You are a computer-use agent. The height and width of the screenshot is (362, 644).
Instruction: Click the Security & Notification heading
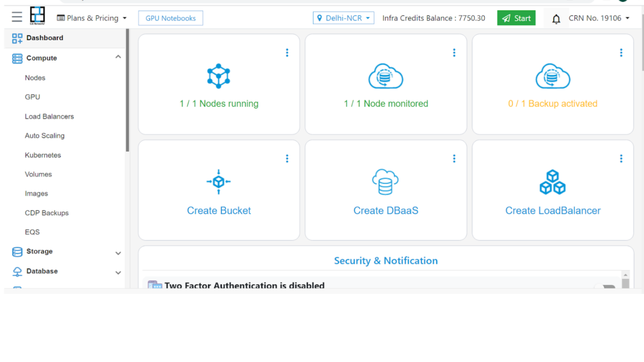pos(386,261)
